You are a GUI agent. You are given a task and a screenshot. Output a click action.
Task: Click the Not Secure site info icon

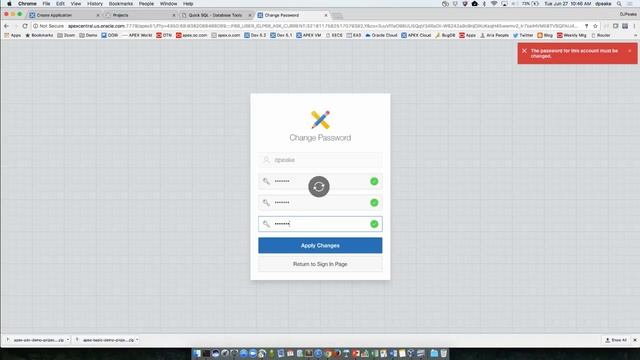36,26
